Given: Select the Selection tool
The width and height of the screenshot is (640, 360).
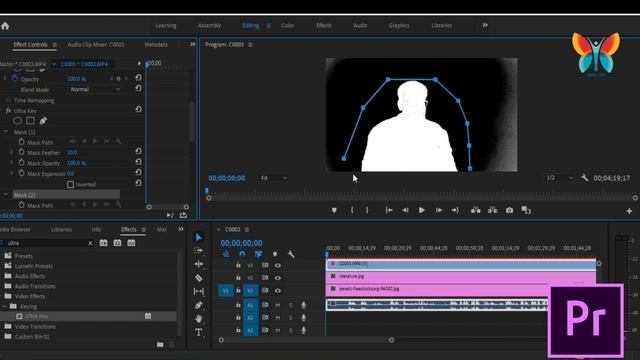Looking at the screenshot, I should [x=199, y=237].
